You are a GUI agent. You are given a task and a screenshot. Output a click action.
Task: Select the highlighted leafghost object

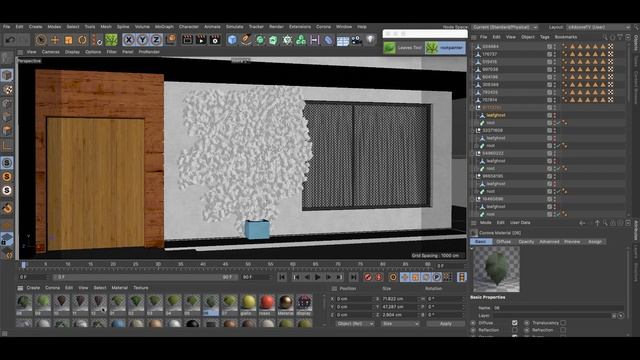(496, 115)
